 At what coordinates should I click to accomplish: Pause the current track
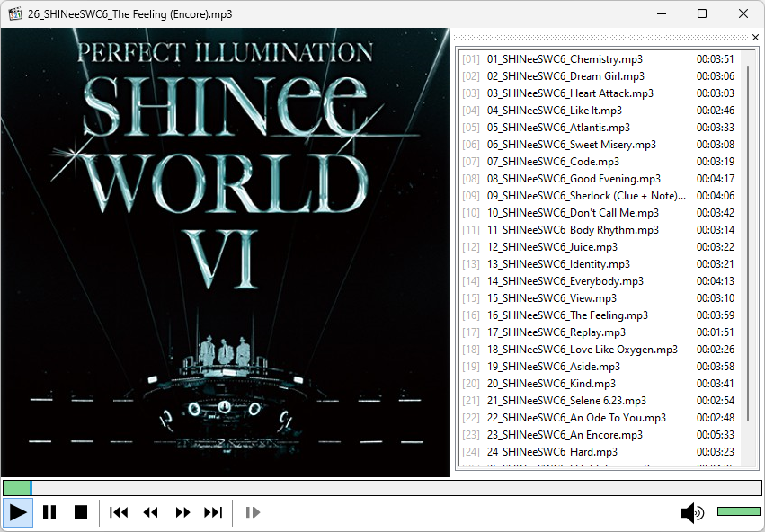click(x=49, y=512)
